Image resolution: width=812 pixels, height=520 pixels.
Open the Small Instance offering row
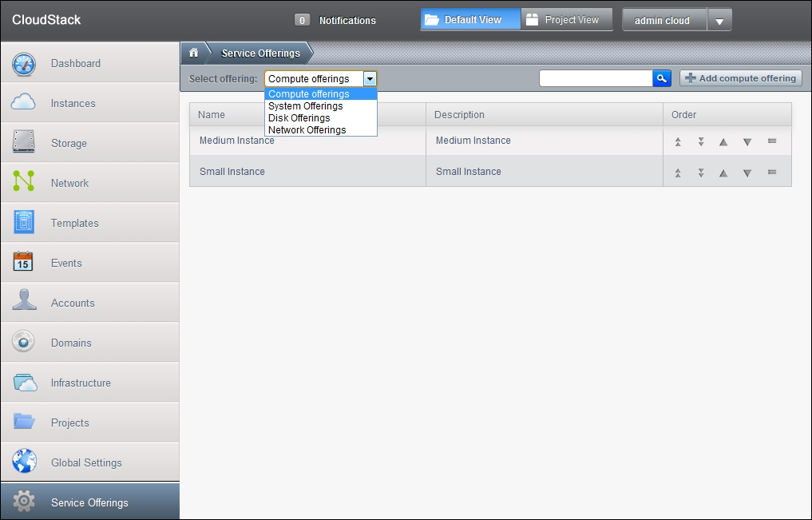coord(232,172)
